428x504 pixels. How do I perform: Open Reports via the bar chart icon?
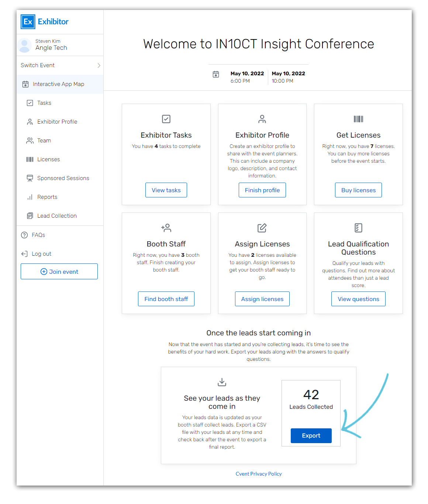pyautogui.click(x=30, y=197)
